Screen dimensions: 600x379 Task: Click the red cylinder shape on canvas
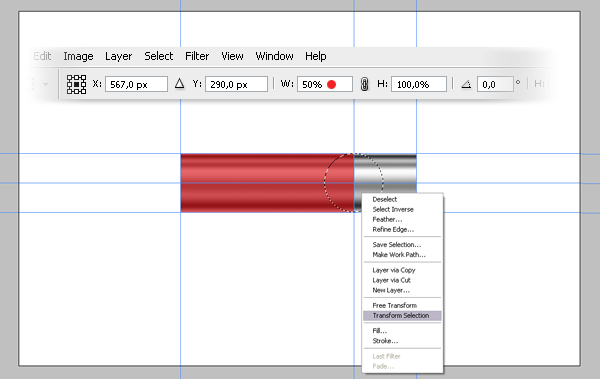(267, 183)
